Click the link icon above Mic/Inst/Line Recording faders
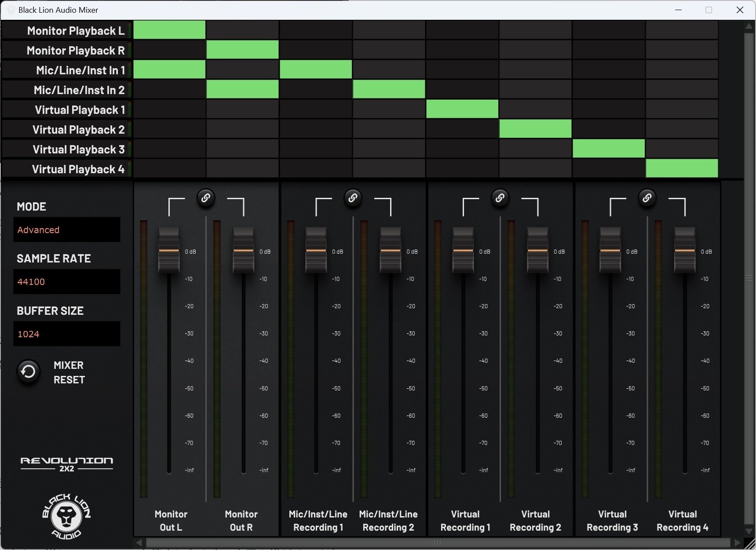The height and width of the screenshot is (550, 756). (353, 198)
